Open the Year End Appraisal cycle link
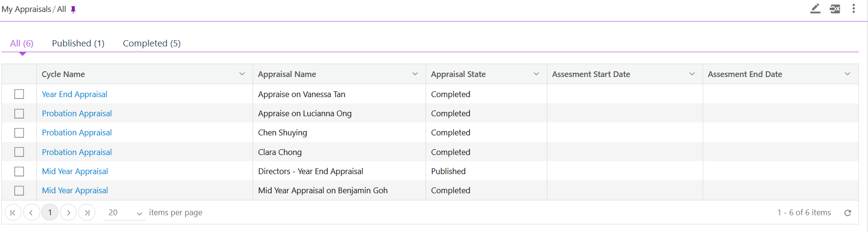The image size is (868, 232). 74,94
